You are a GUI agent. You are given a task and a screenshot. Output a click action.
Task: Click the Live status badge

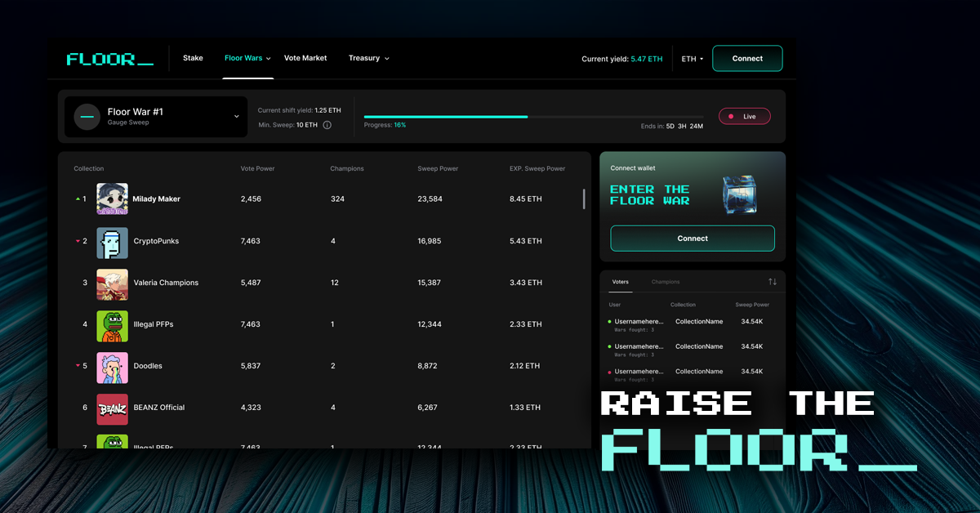(x=744, y=117)
